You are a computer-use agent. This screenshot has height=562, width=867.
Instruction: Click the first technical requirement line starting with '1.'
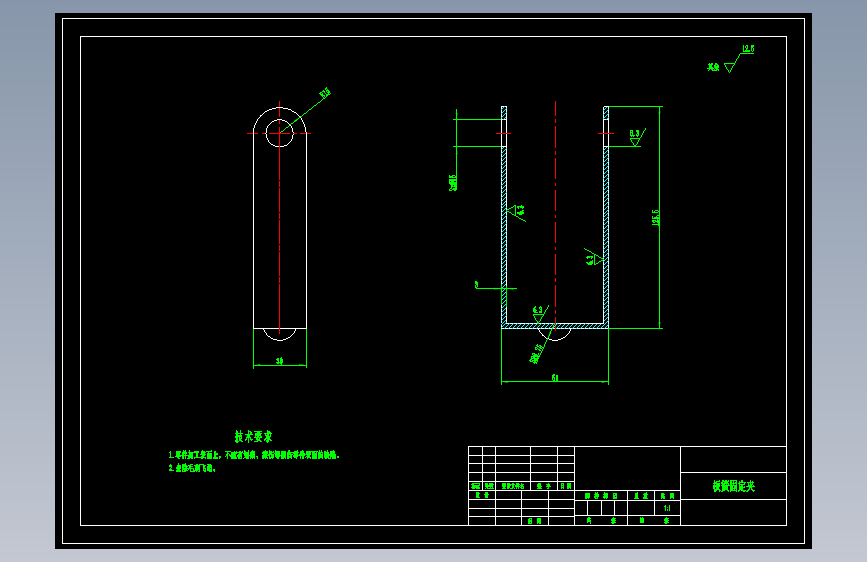[x=254, y=455]
